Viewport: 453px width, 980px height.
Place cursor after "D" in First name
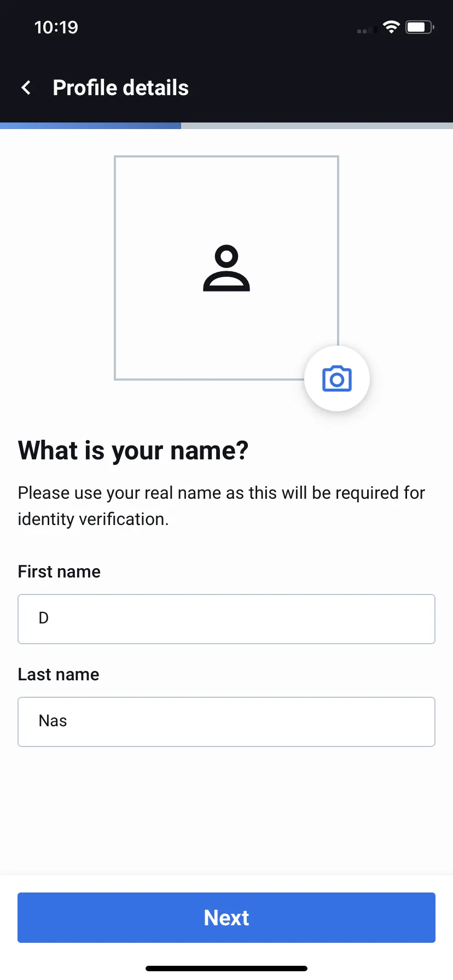pos(50,618)
